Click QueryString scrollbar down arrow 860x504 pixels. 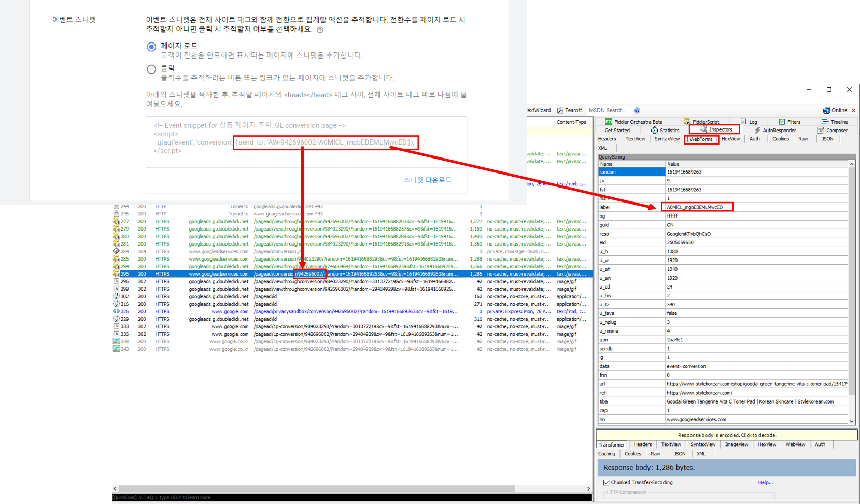coord(852,421)
